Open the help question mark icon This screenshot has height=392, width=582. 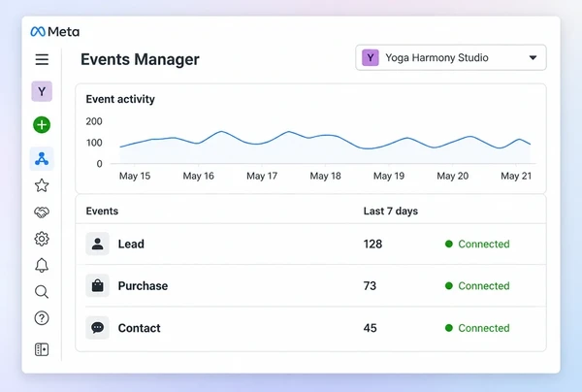coord(42,318)
